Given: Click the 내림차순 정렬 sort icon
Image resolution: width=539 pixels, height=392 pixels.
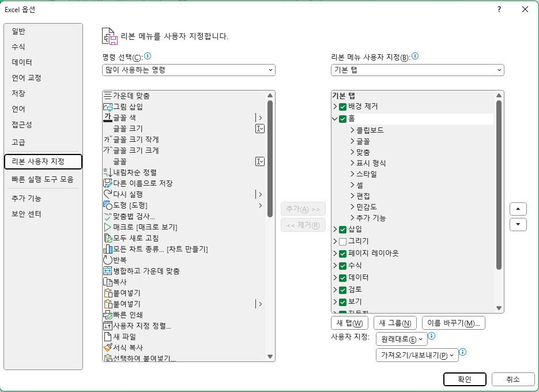Looking at the screenshot, I should pos(108,172).
